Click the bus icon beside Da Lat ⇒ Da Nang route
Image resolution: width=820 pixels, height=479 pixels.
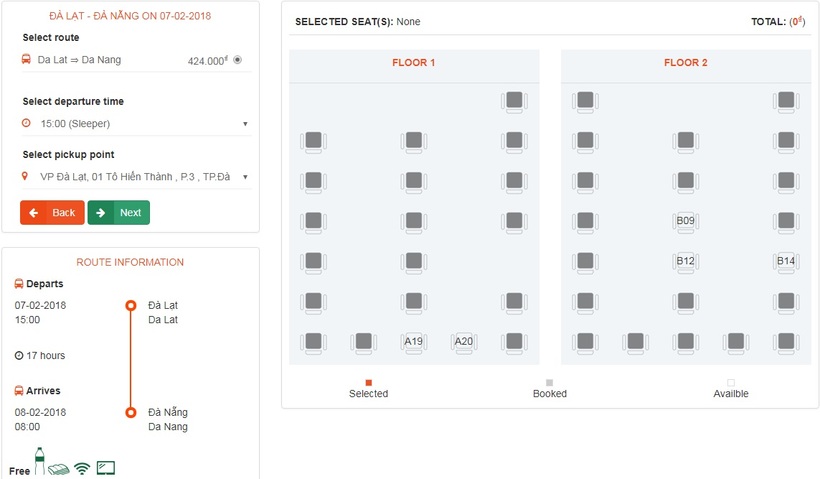[x=26, y=59]
